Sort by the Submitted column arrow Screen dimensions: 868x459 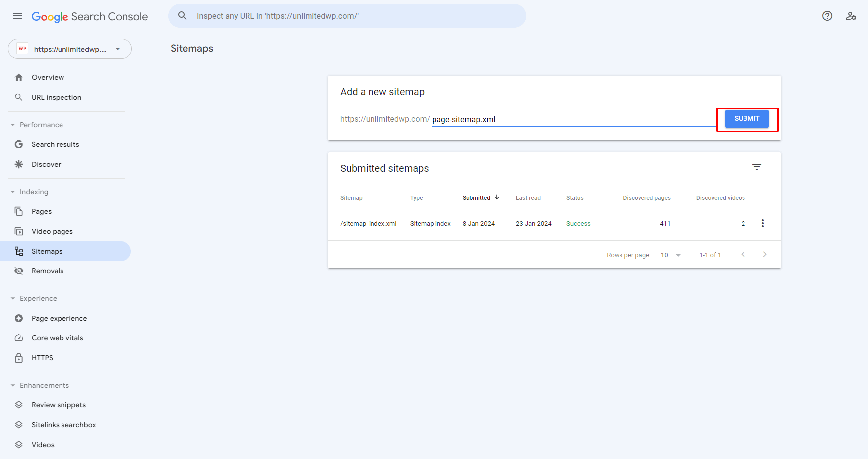(x=497, y=197)
